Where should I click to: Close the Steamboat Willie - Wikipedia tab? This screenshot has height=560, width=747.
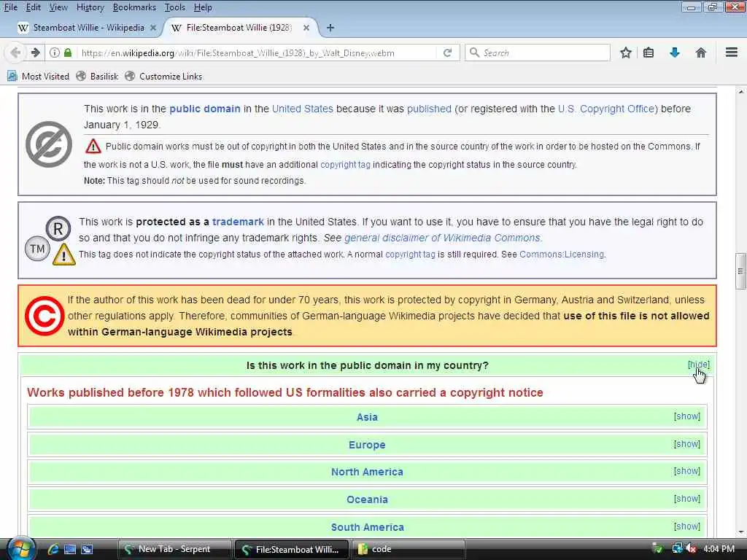click(x=153, y=28)
